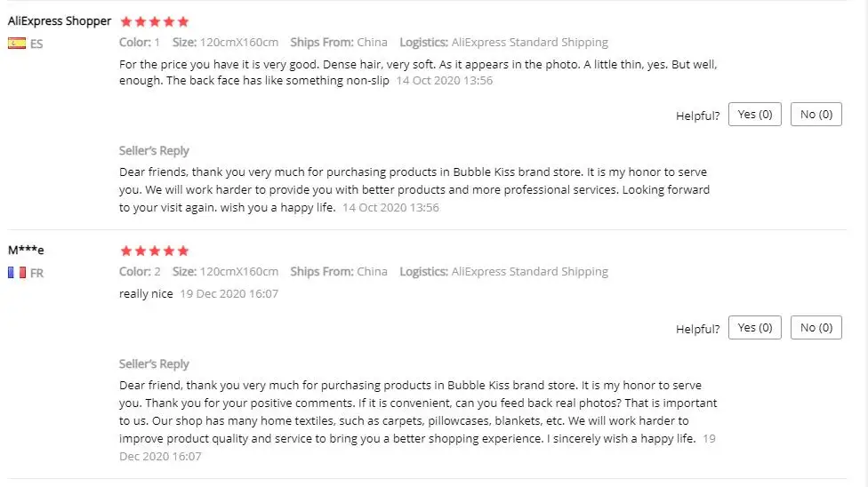868x487 pixels.
Task: Click Seller's Reply heading under the Spanish review
Action: click(154, 150)
